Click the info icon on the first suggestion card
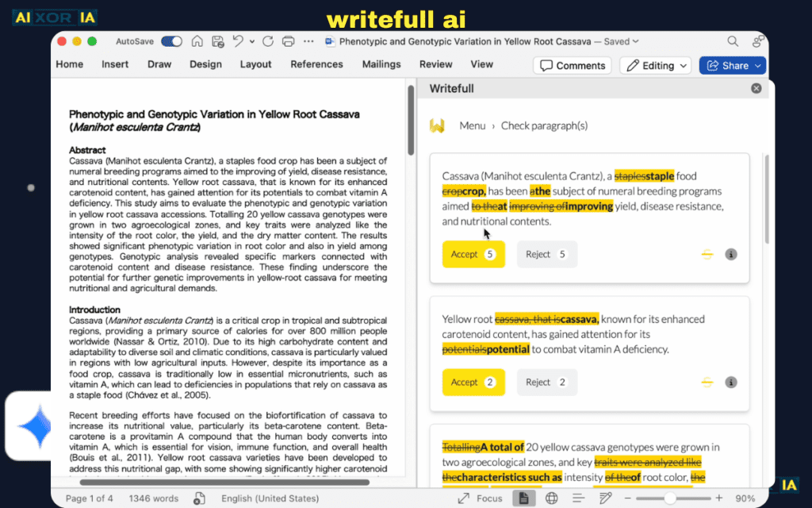The height and width of the screenshot is (508, 812). pyautogui.click(x=730, y=254)
